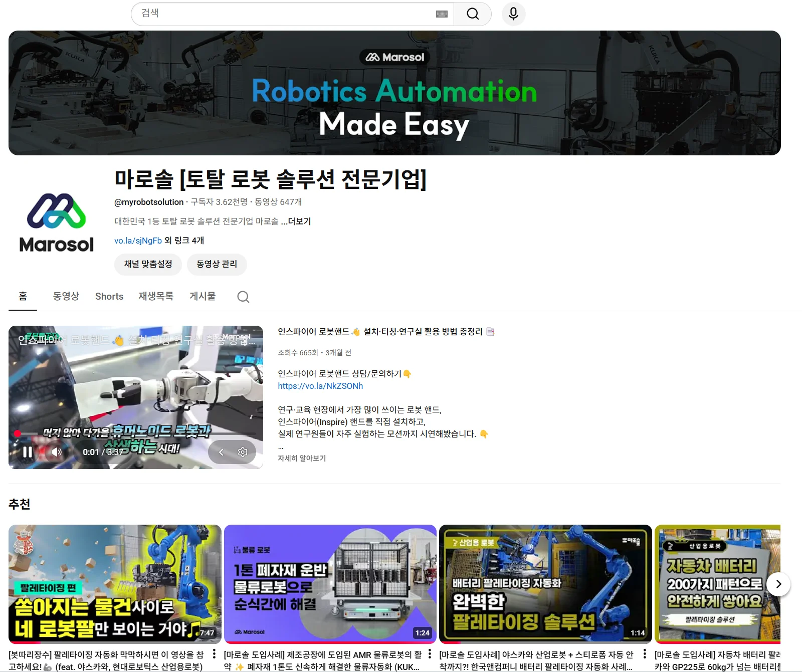
Task: Open video title [붓따리장수] 팔레타이징 자동화
Action: tap(106, 660)
